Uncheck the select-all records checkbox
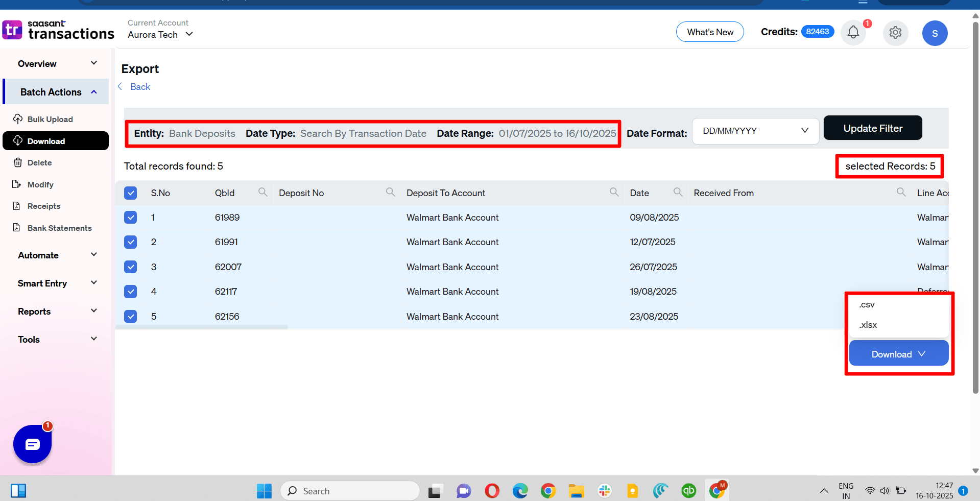 [x=131, y=193]
